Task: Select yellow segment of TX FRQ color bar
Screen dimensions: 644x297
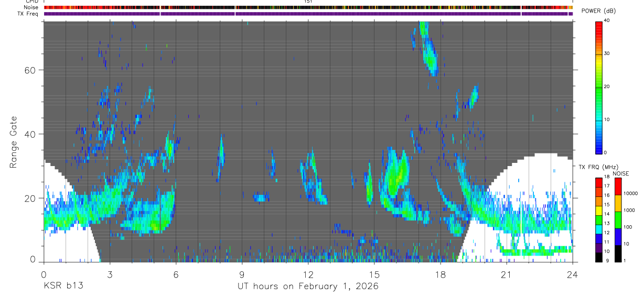Action: pyautogui.click(x=599, y=210)
